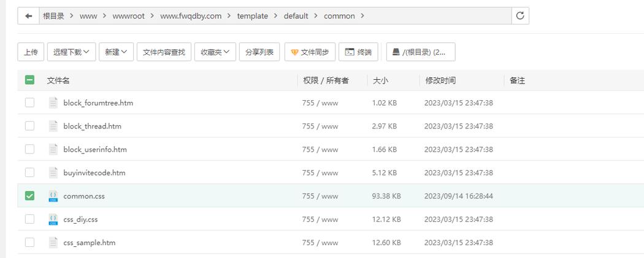Expand chevron after wwwroot breadcrumb
The image size is (644, 258).
coord(152,16)
